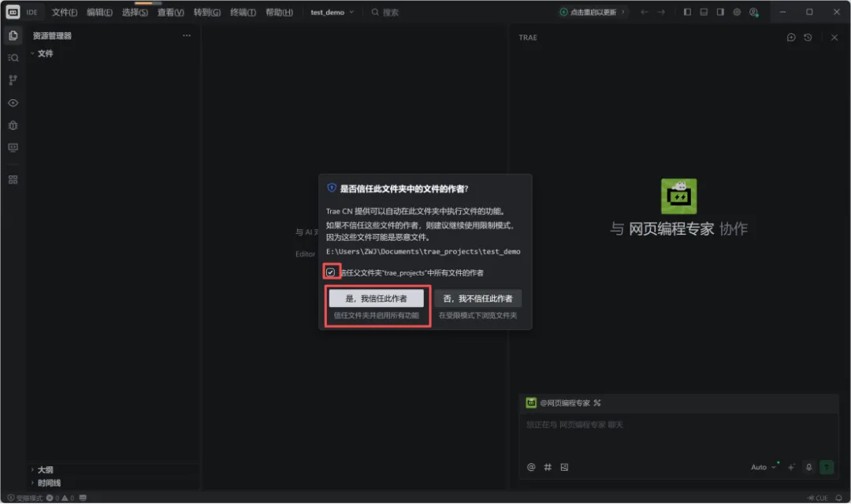Expand the 大纲 outline section
851x504 pixels.
43,470
